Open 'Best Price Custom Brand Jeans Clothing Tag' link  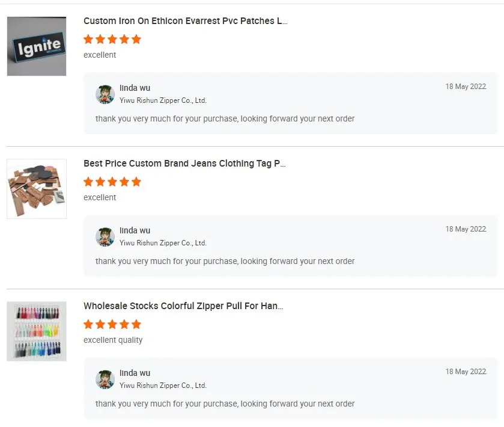(x=184, y=164)
